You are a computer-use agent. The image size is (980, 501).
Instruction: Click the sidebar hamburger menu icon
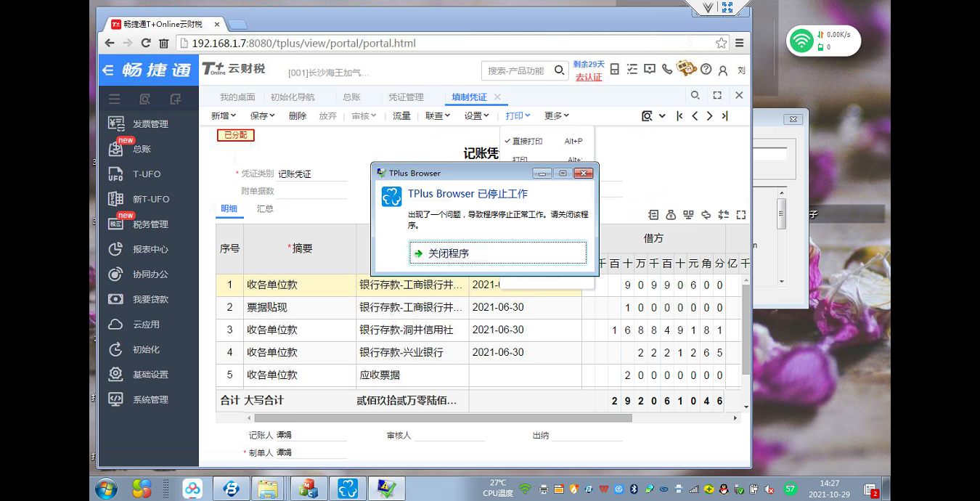click(x=114, y=99)
